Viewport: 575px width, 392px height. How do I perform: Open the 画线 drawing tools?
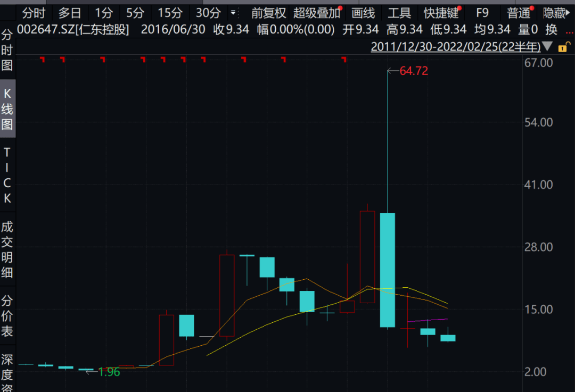tap(363, 13)
